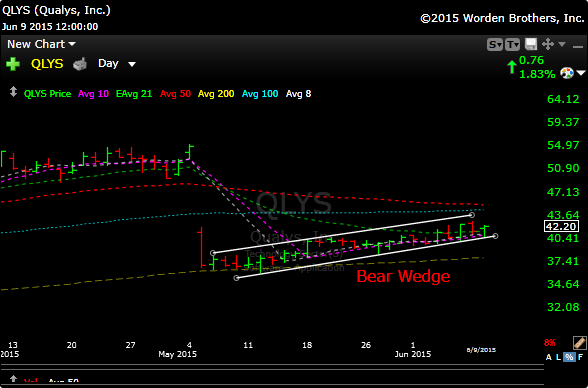588x388 pixels.
Task: Select the Avg 50 indicator label
Action: click(176, 94)
